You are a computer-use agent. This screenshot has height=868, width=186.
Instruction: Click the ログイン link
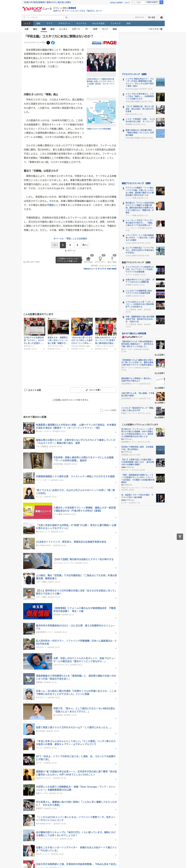tap(57, 11)
